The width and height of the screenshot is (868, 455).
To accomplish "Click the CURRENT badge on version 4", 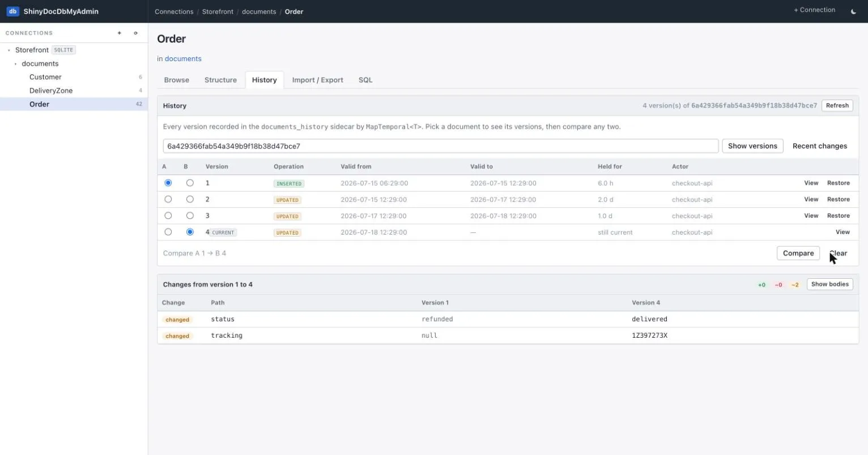I will pyautogui.click(x=223, y=232).
